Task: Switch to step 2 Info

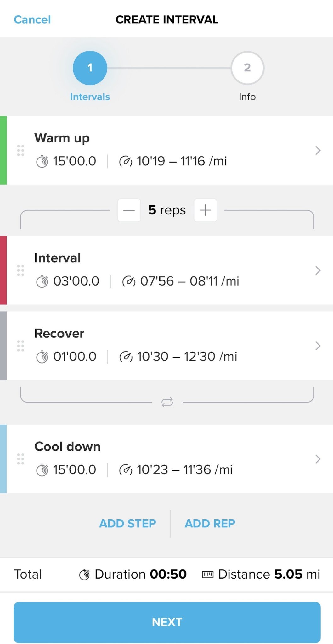Action: click(x=247, y=68)
